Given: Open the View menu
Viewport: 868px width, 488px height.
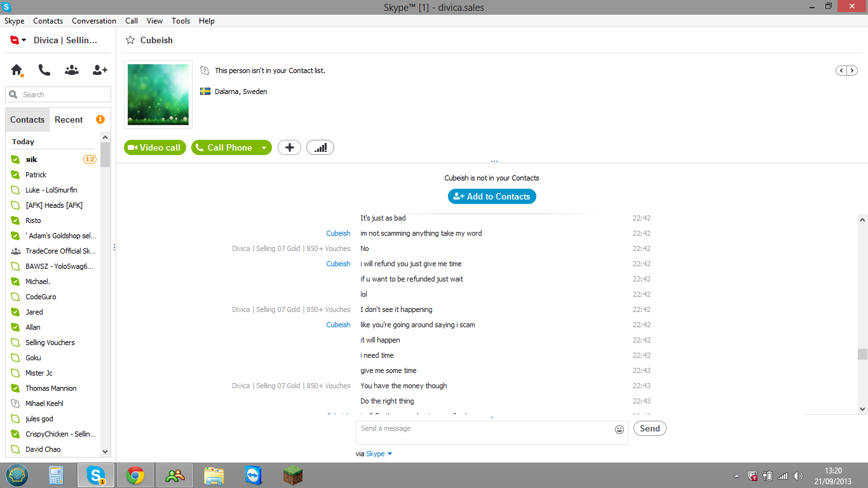Looking at the screenshot, I should point(154,21).
